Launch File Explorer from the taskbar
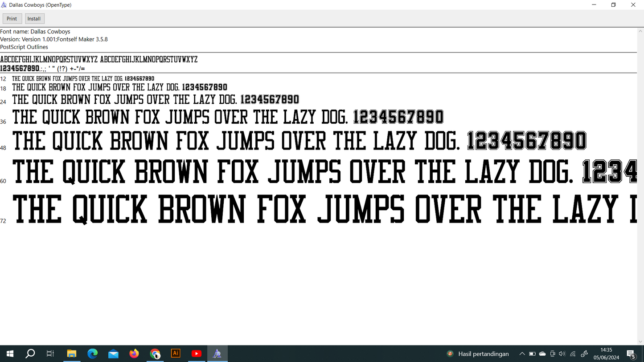Viewport: 644px width, 362px height. 71,354
